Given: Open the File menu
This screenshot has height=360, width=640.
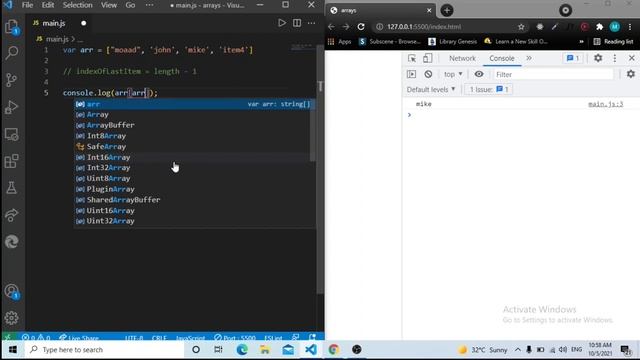Looking at the screenshot, I should pos(27,5).
